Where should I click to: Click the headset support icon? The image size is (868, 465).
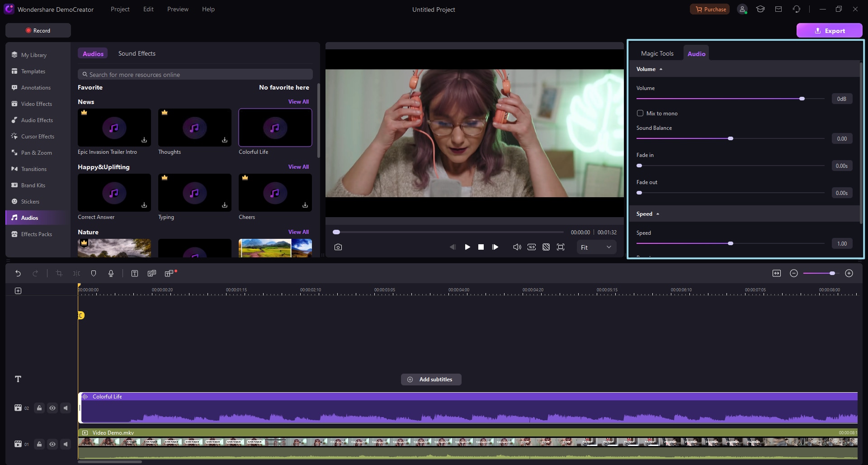tap(797, 9)
